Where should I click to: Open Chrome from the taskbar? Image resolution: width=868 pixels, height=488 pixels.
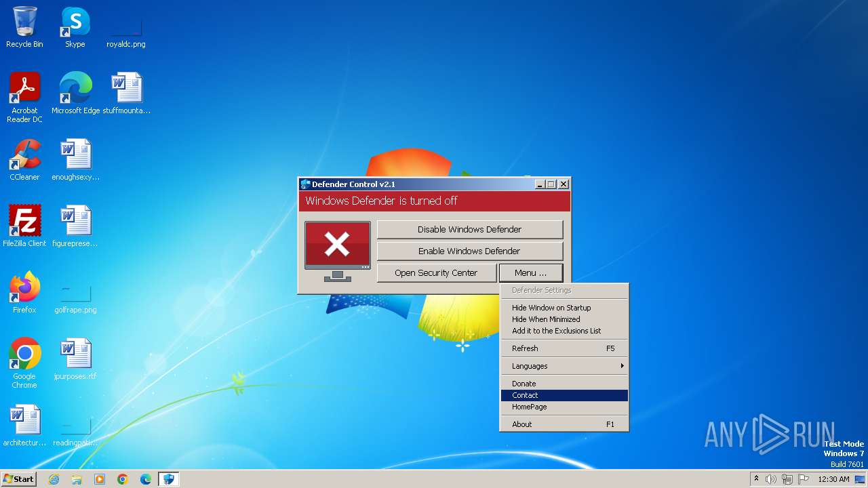[123, 479]
